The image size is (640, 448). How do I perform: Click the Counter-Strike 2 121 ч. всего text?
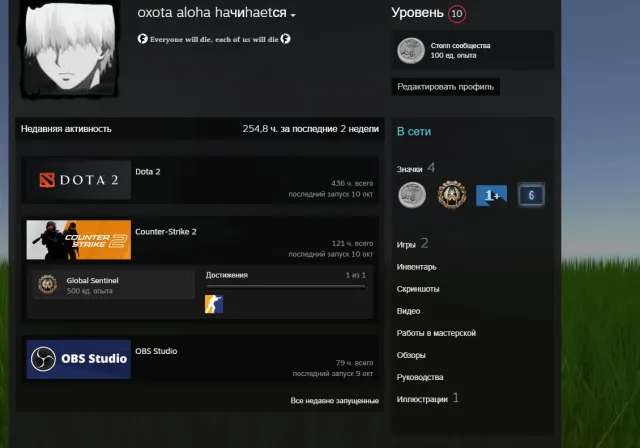(x=352, y=244)
